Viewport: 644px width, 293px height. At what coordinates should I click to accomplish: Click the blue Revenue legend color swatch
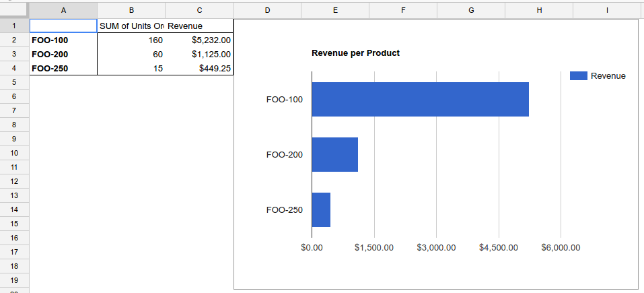(578, 76)
